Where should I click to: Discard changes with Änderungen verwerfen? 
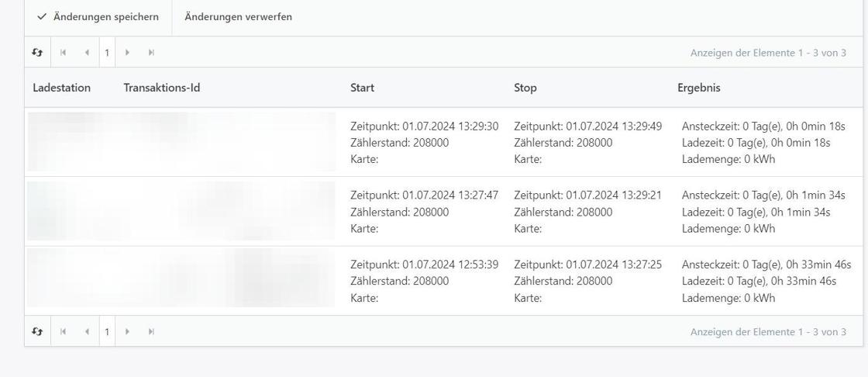coord(238,17)
